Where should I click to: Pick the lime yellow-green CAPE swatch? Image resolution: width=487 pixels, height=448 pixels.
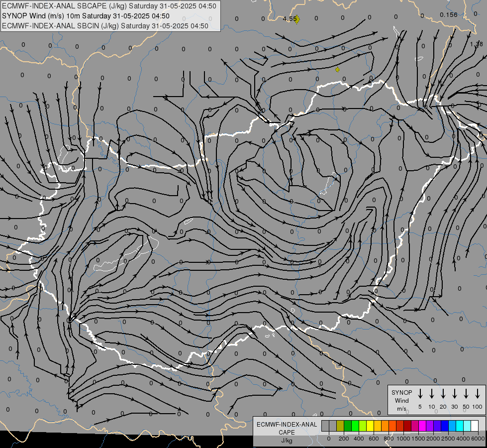point(363,426)
